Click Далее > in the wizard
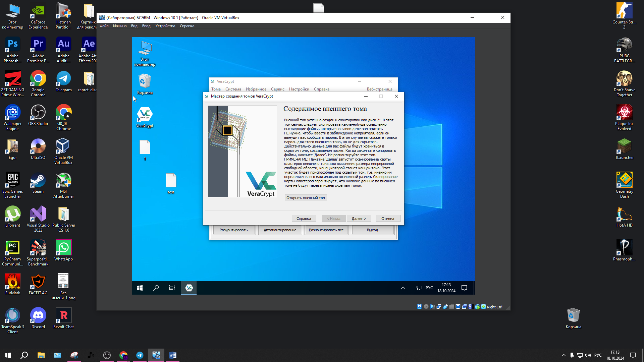 tap(359, 219)
